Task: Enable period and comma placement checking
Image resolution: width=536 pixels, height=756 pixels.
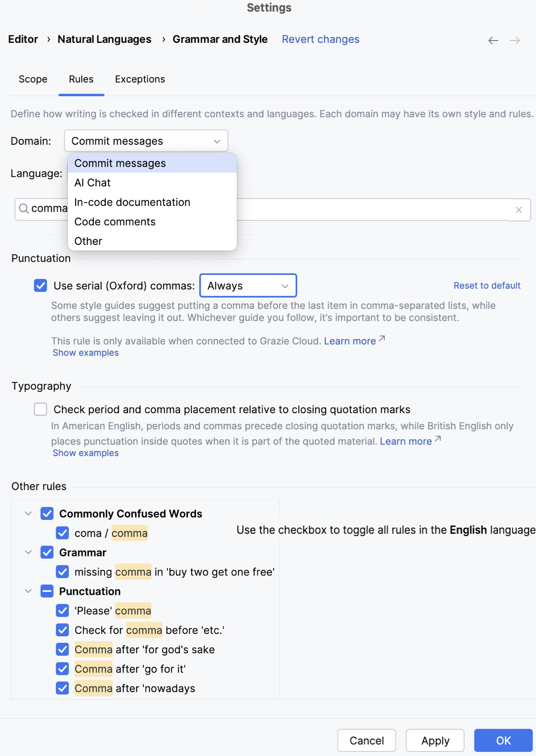Action: pos(40,409)
